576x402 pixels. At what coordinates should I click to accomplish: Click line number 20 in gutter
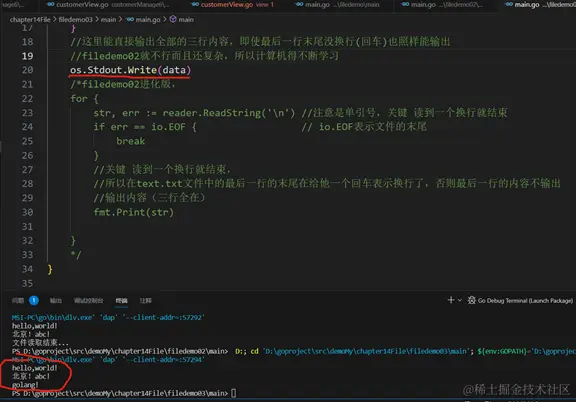27,70
